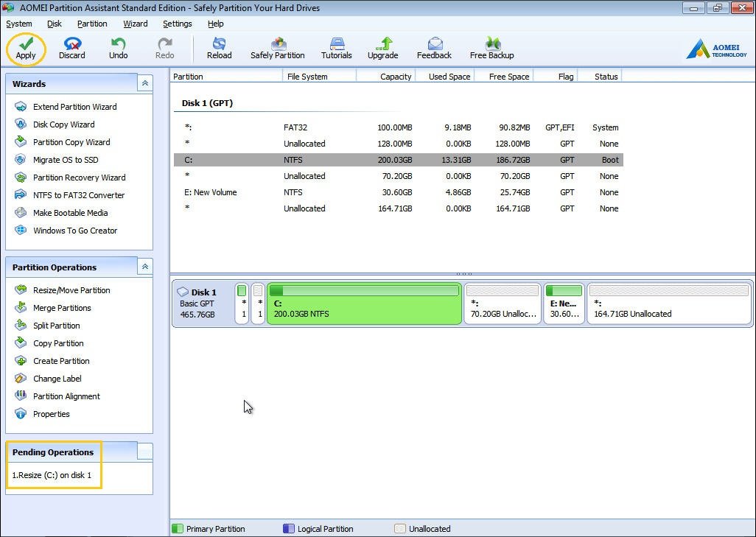Sort by the Partition column header

(226, 76)
